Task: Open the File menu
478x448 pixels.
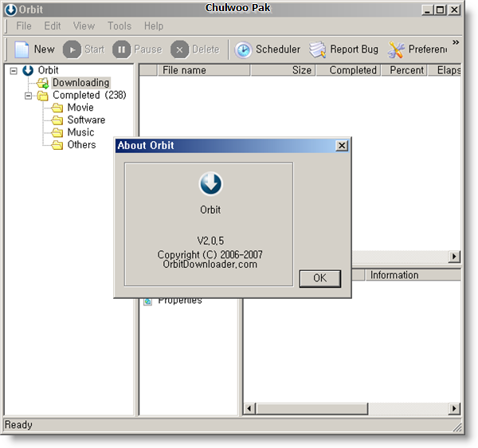Action: (x=24, y=26)
